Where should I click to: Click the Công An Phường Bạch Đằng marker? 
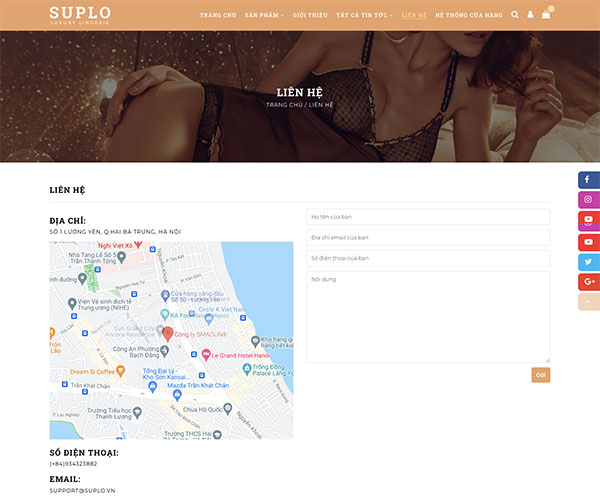[x=165, y=351]
